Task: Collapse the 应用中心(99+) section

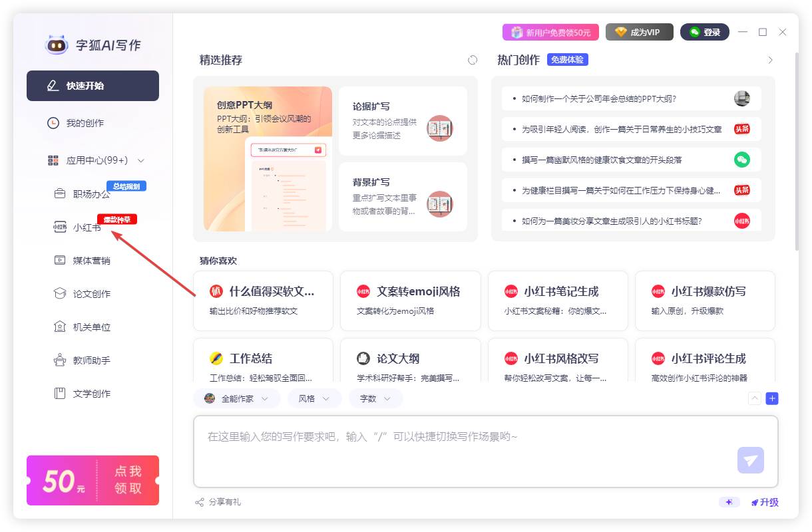Action: (x=97, y=160)
